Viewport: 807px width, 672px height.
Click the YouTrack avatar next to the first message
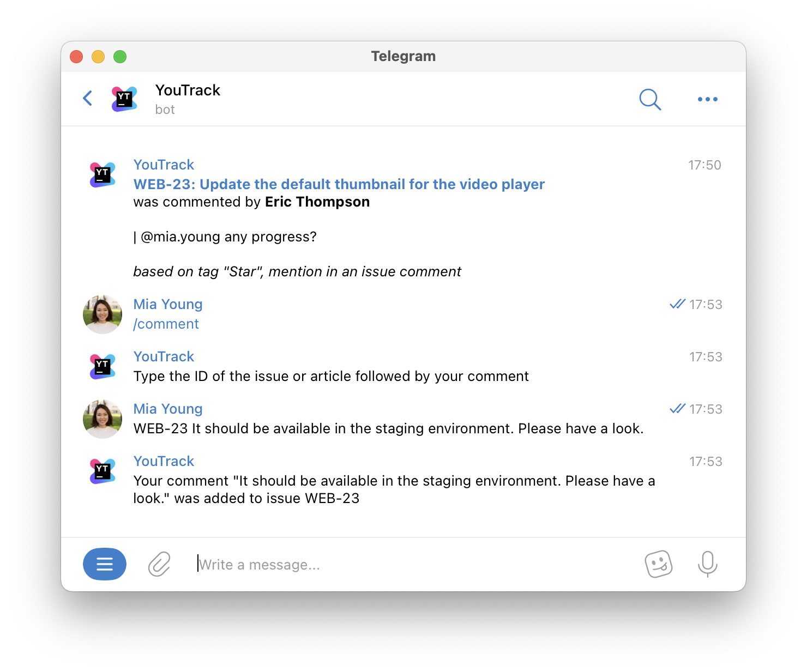tap(102, 174)
